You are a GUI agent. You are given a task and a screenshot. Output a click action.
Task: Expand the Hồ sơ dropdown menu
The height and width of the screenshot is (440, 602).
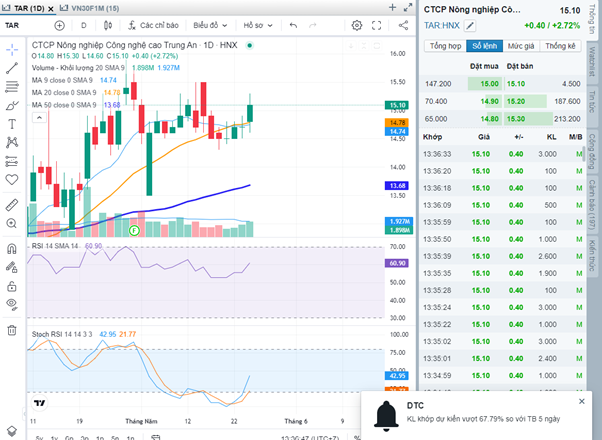point(258,25)
